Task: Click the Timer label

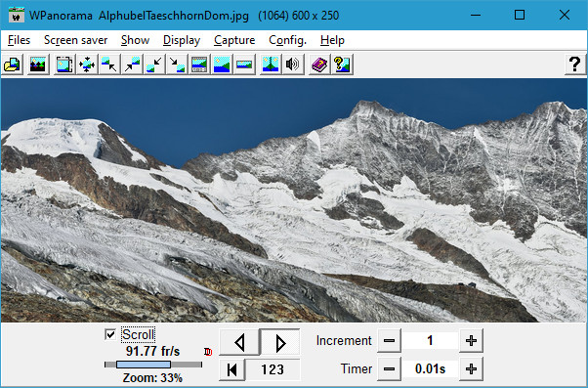Action: (x=357, y=368)
